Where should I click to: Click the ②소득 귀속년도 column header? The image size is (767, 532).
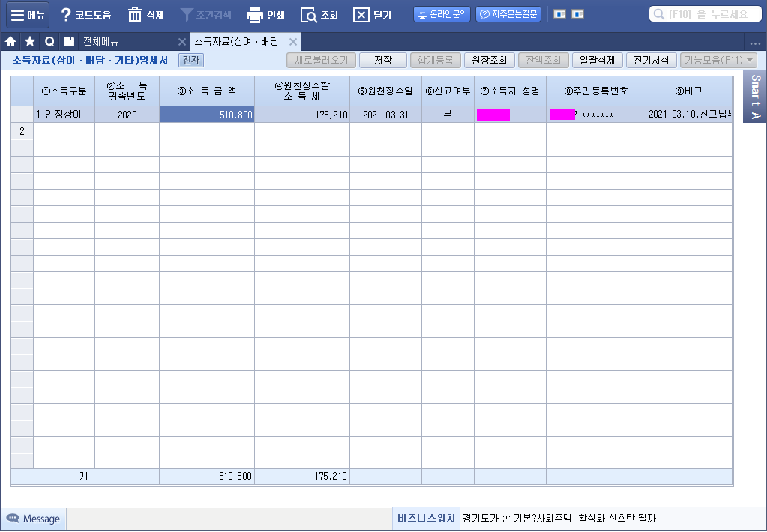click(x=127, y=91)
